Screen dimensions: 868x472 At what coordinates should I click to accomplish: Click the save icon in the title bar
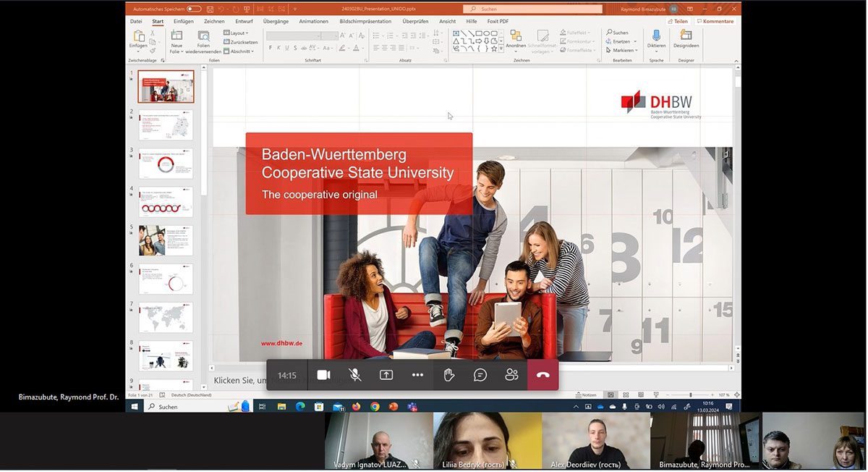click(210, 9)
